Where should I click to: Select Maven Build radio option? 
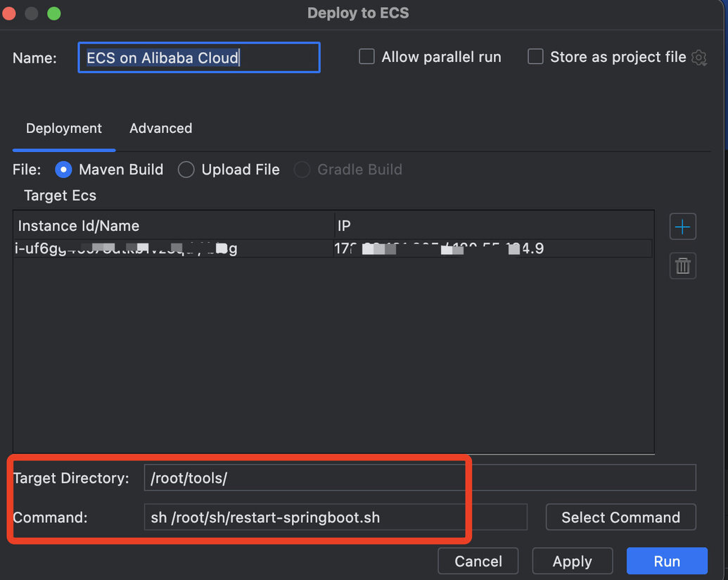pos(63,170)
